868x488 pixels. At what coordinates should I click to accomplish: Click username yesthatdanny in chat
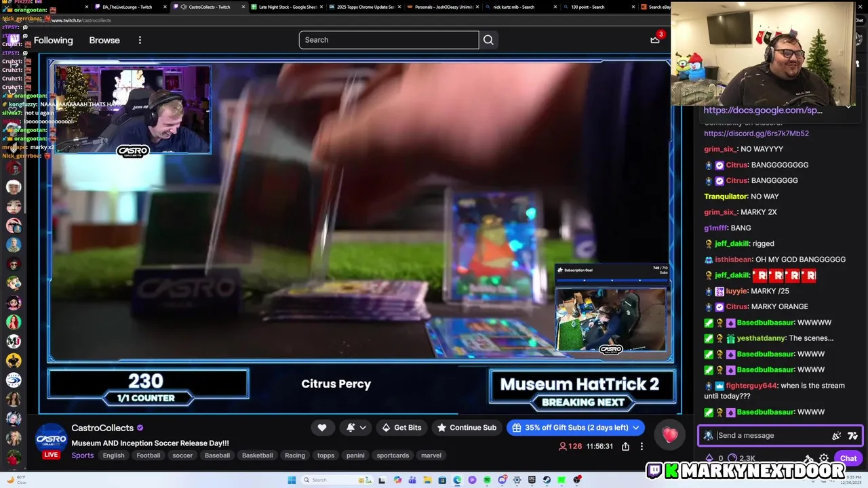761,338
